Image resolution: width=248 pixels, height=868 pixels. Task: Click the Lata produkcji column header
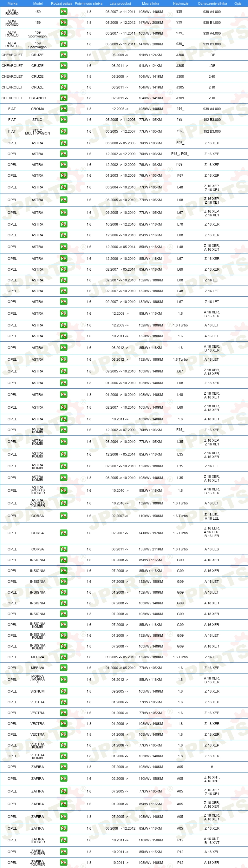120,3
